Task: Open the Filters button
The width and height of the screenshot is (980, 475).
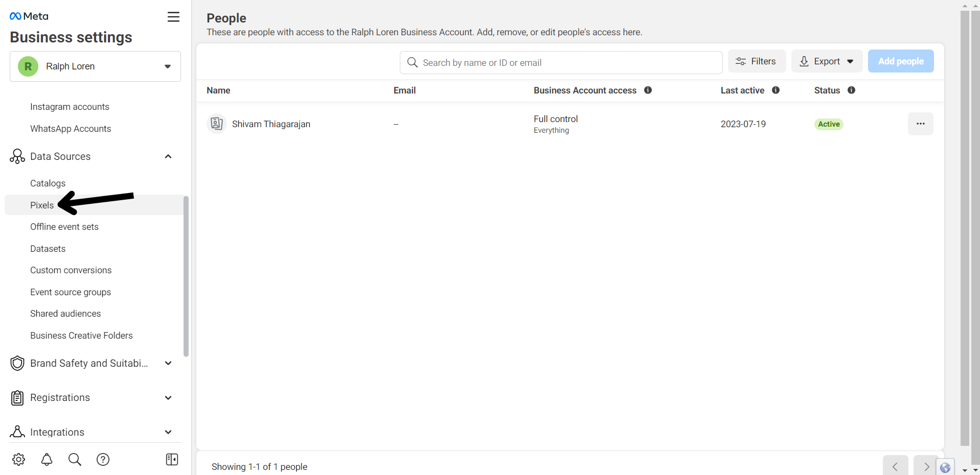Action: coord(757,61)
